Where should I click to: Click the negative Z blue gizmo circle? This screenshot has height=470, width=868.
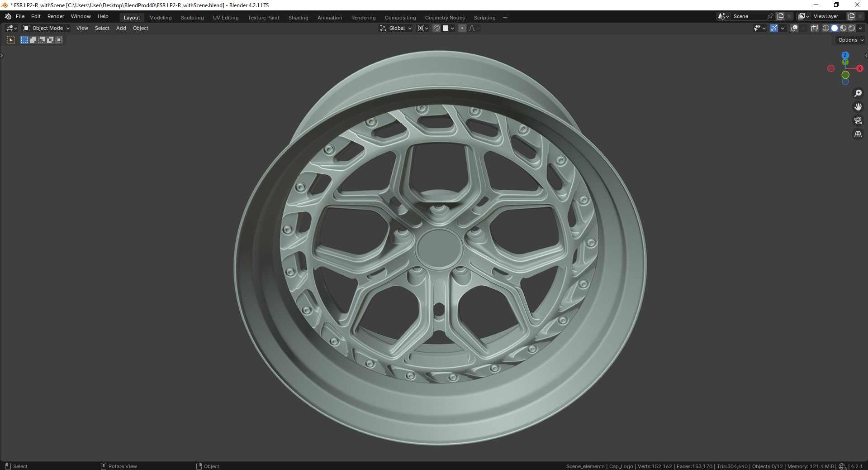click(x=845, y=82)
